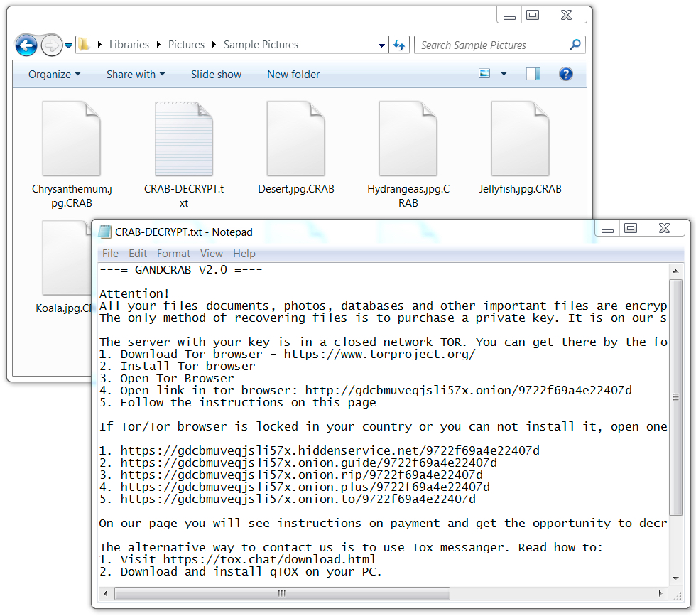Click Notepad vertical scroll up arrow
Screen dimensions: 696x616
675,271
